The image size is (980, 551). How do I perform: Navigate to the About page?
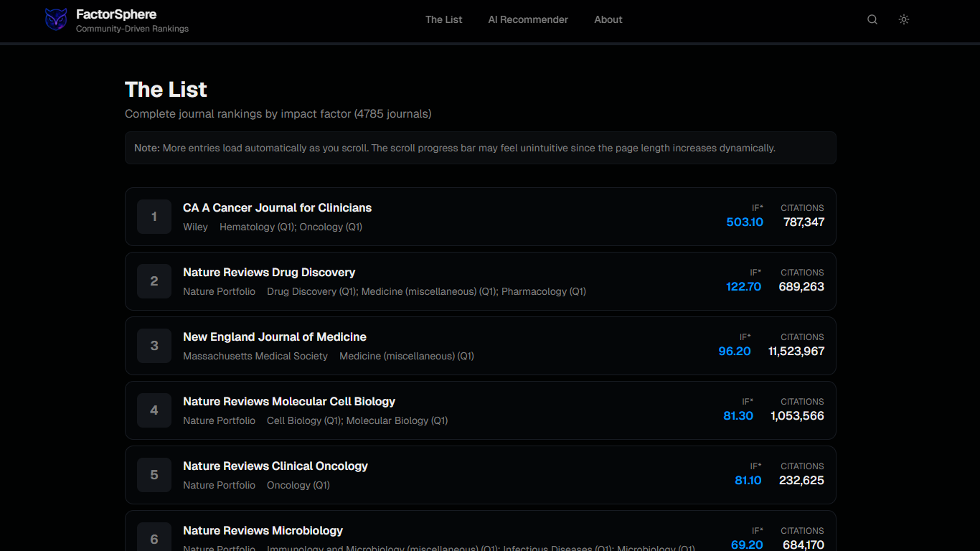tap(608, 19)
